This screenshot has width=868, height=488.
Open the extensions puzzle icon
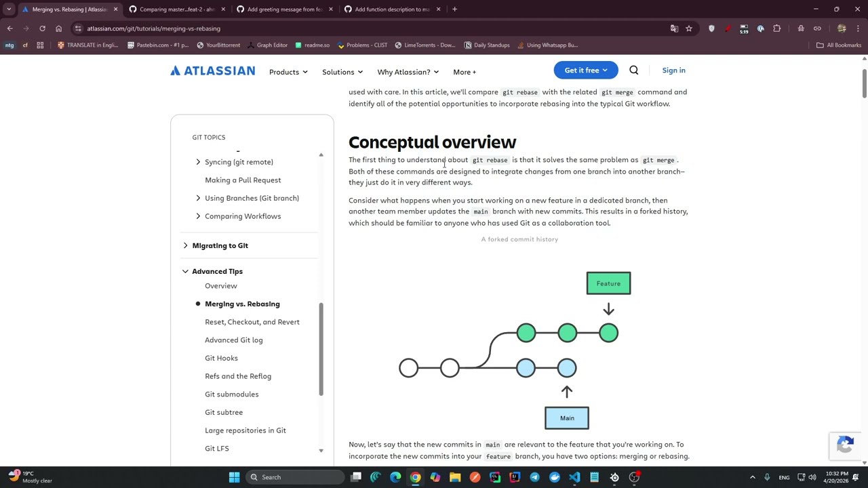coord(777,28)
